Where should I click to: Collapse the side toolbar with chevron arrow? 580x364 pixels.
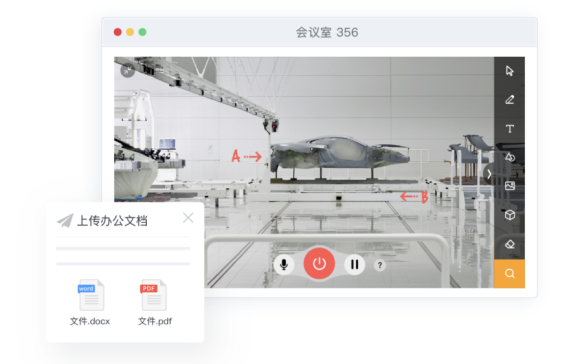[x=489, y=174]
